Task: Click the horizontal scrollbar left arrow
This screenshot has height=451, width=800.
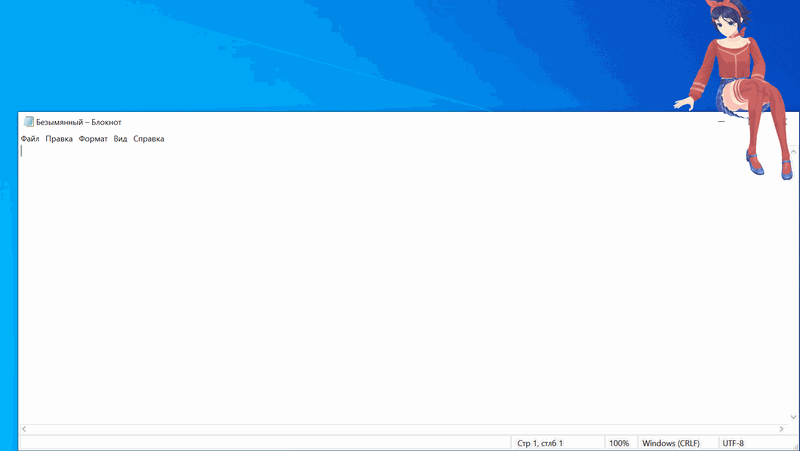Action: [25, 429]
